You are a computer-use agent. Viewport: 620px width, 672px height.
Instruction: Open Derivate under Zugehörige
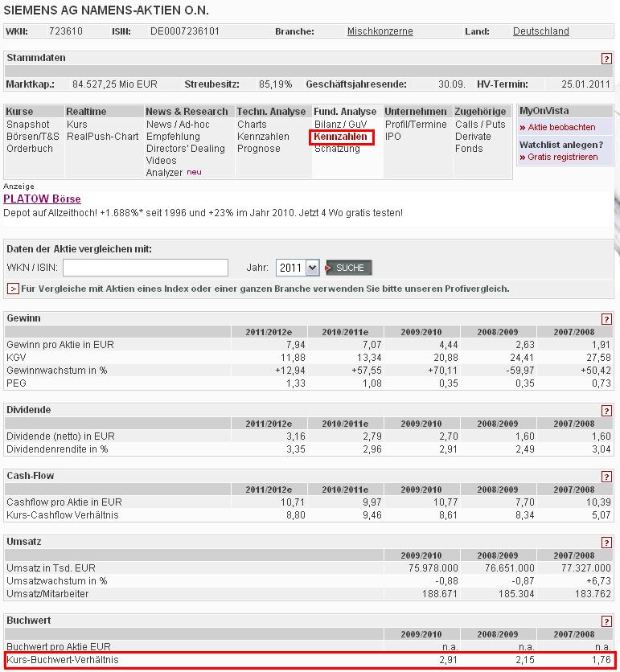click(x=473, y=137)
